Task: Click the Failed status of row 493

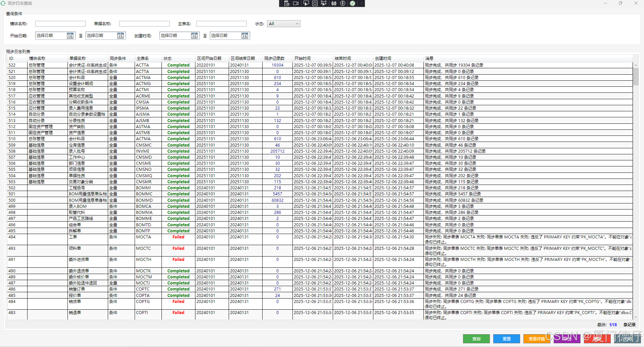Action: point(178,248)
